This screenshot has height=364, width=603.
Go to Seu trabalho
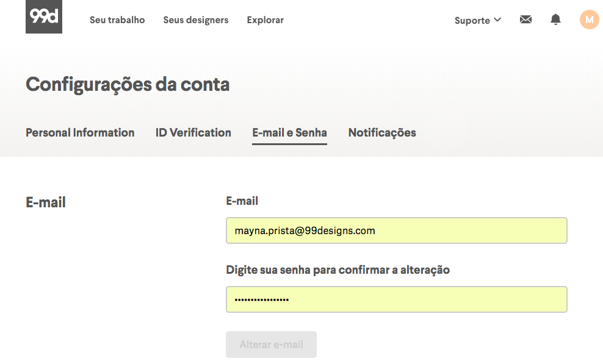click(x=117, y=20)
